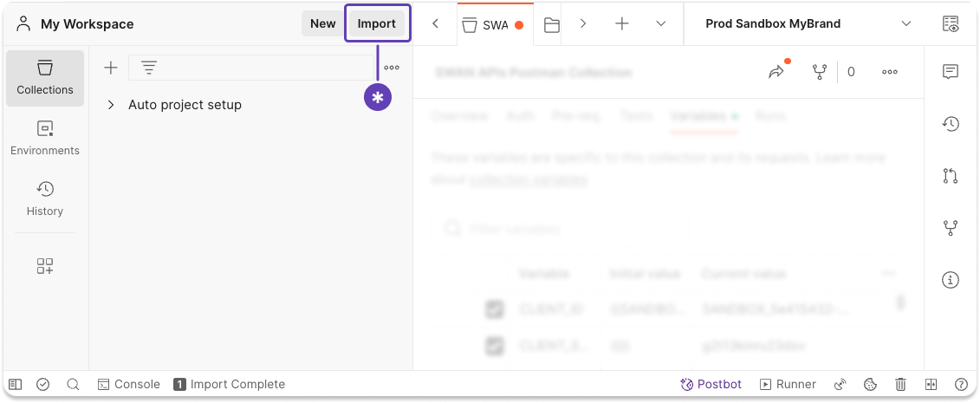Open the cookies manager in status bar
The image size is (980, 403).
tap(871, 384)
